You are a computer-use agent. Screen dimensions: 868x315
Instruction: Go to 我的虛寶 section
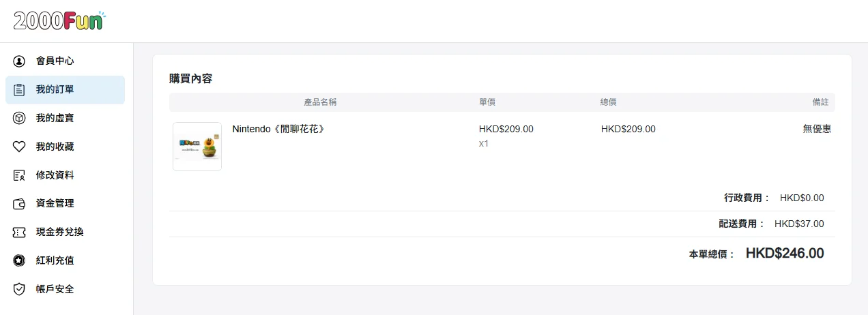pyautogui.click(x=55, y=119)
